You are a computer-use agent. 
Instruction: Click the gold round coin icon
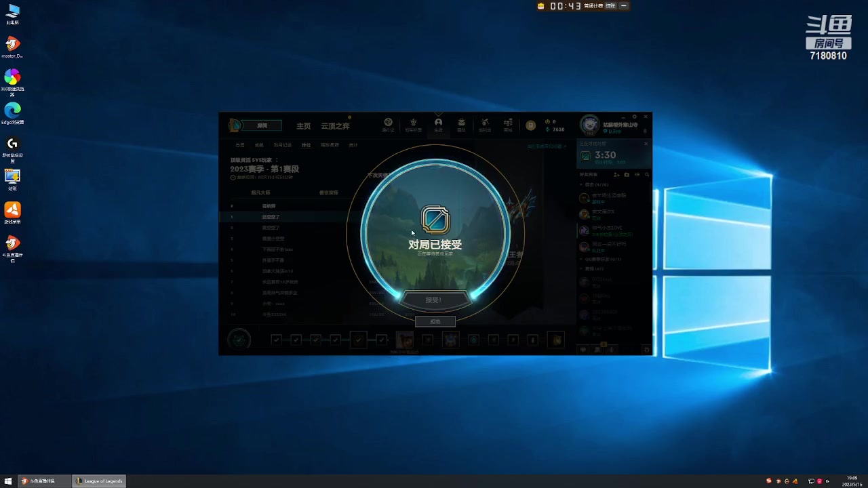531,125
